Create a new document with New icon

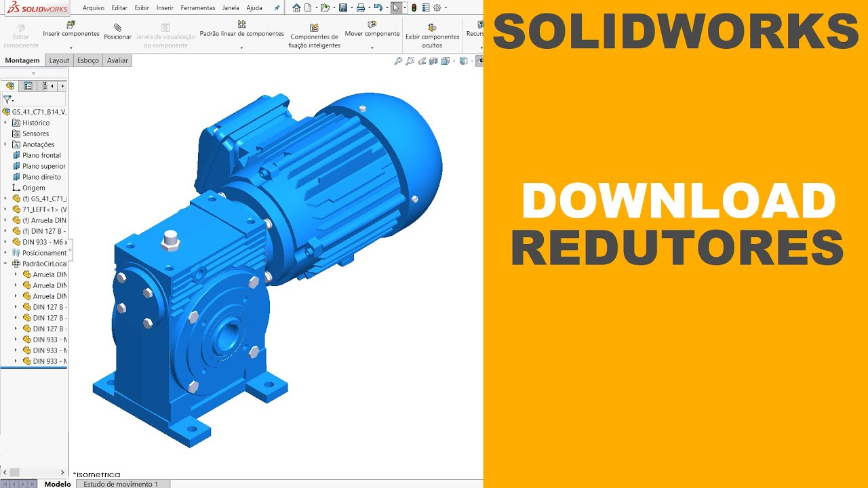[x=309, y=7]
